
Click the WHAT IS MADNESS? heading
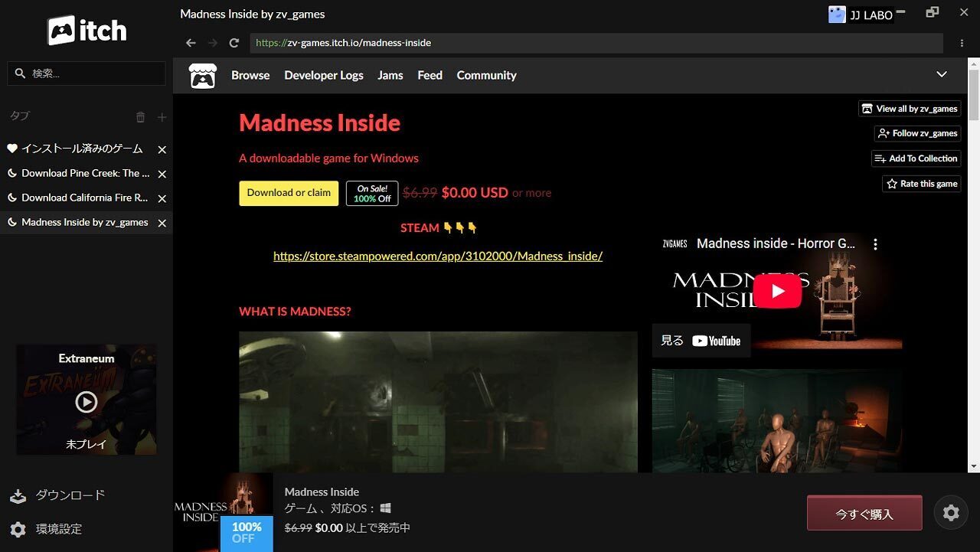coord(295,312)
